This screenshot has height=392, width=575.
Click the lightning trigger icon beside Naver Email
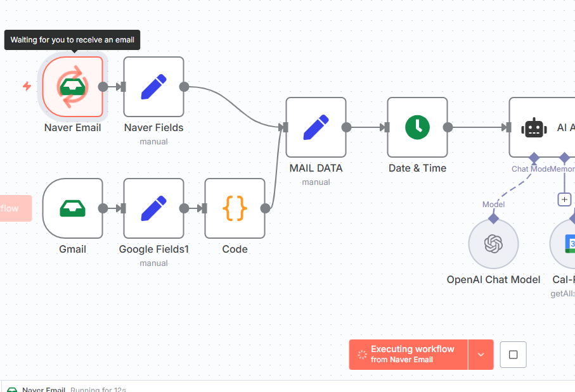pyautogui.click(x=27, y=86)
